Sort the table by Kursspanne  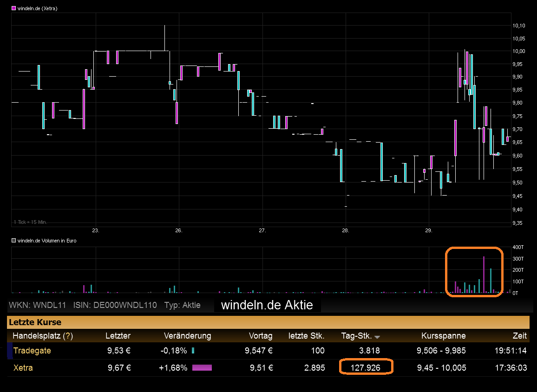(443, 336)
